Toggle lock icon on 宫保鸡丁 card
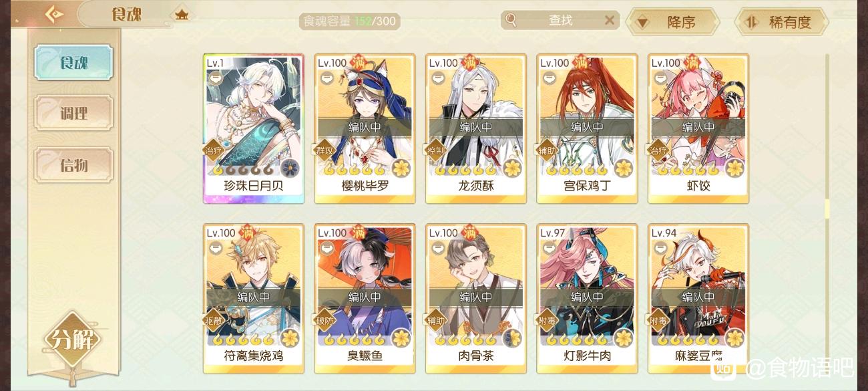Viewport: 868px width, 391px height. click(550, 79)
